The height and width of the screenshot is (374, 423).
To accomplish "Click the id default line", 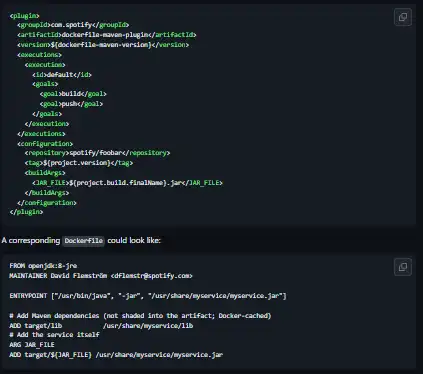I will (62, 75).
